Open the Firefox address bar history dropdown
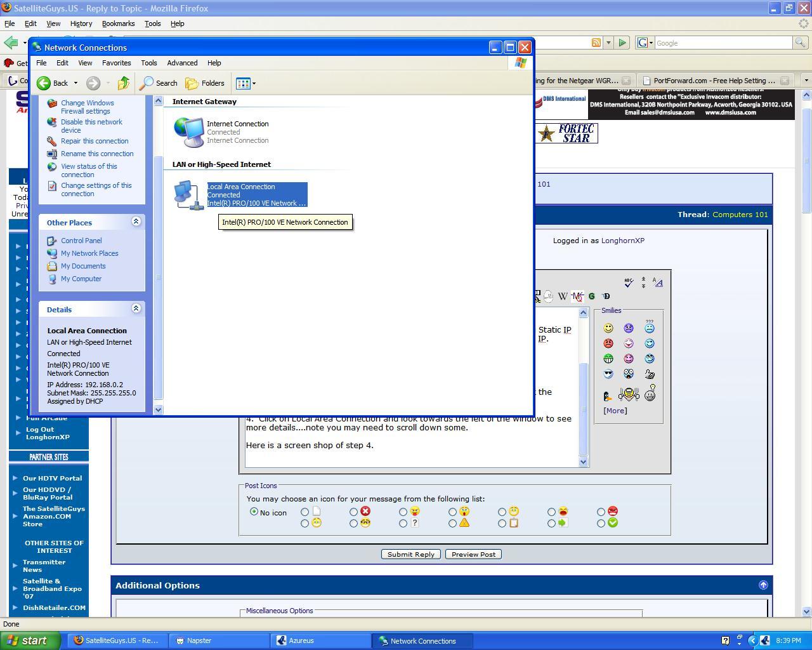812x650 pixels. [x=608, y=43]
